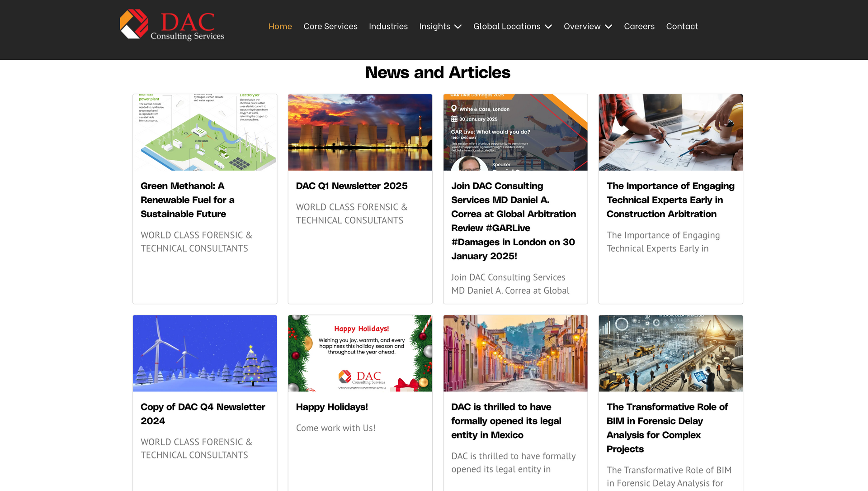Click the BIM construction site thumbnail
Viewport: 868px width, 491px height.
pos(670,353)
